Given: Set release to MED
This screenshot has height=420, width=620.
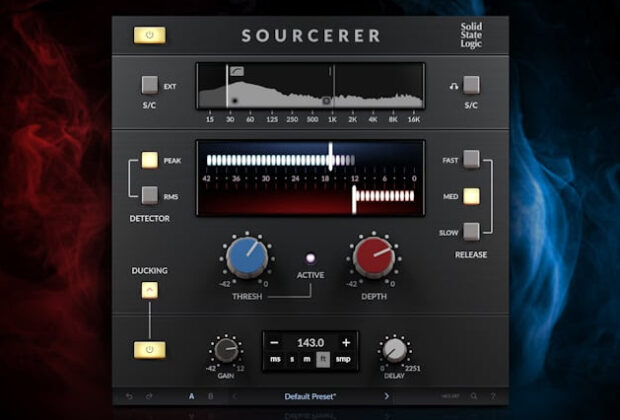Looking at the screenshot, I should pyautogui.click(x=471, y=196).
